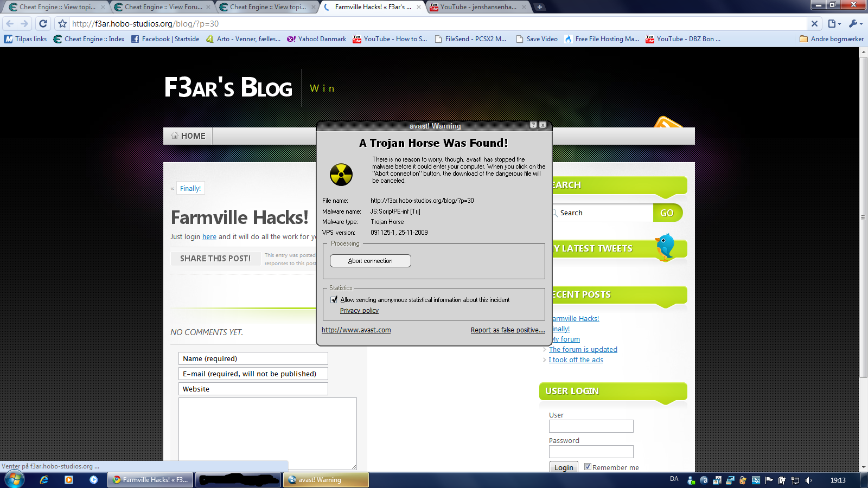Launch Internet Explorer from the taskbar
Viewport: 868px width, 488px height.
(44, 480)
